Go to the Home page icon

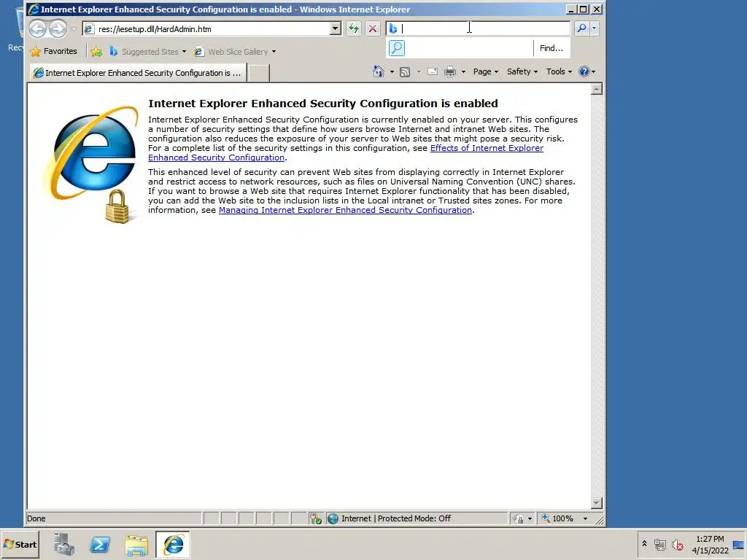click(x=379, y=71)
